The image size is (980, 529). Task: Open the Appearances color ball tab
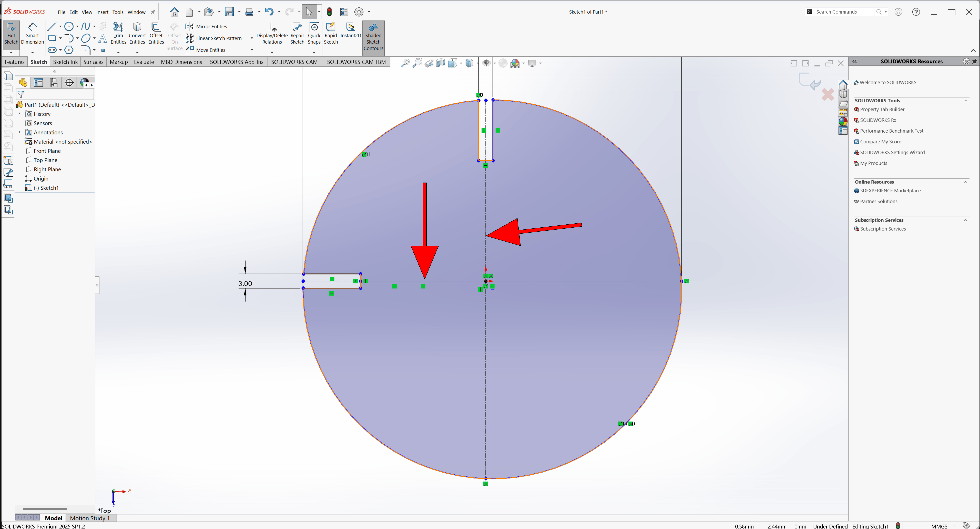[x=843, y=121]
